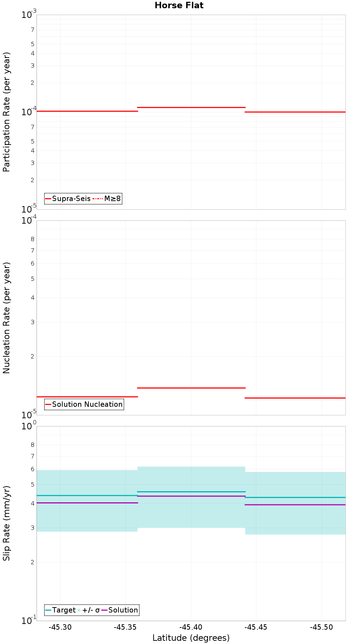
Task: Click the middle teal target slip rate line
Action: pos(191,492)
